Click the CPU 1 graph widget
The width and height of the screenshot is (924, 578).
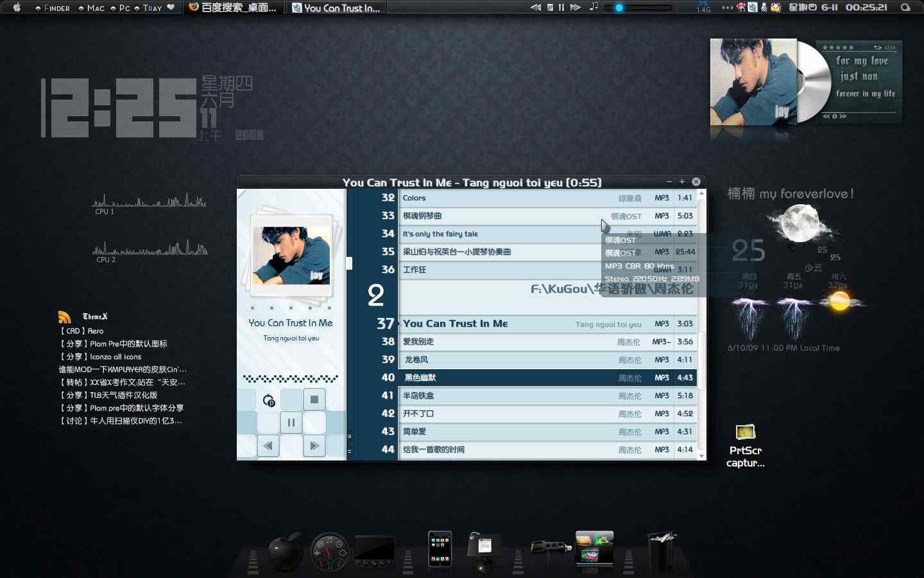(150, 200)
